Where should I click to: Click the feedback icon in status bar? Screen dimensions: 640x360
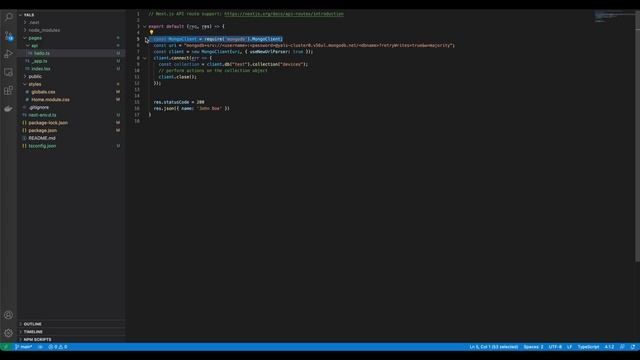622,347
